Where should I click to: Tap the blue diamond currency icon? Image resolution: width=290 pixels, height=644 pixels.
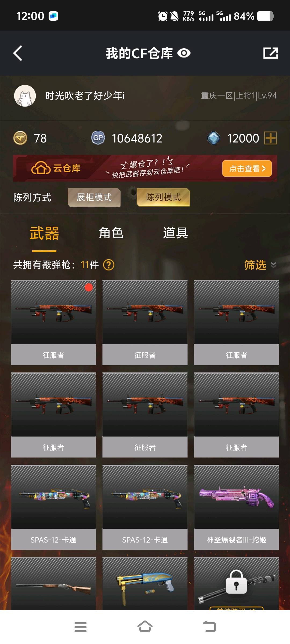point(213,138)
